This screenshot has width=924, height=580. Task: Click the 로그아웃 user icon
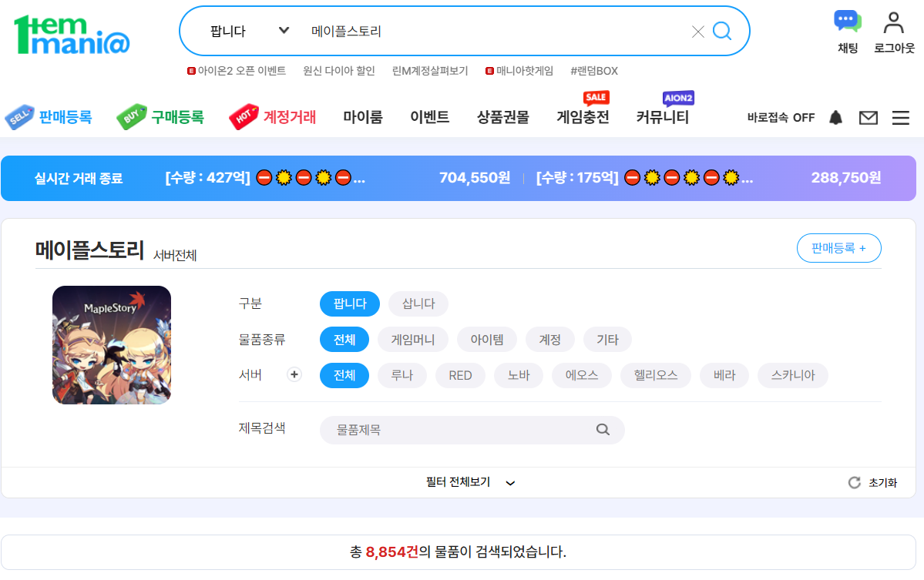tap(893, 23)
